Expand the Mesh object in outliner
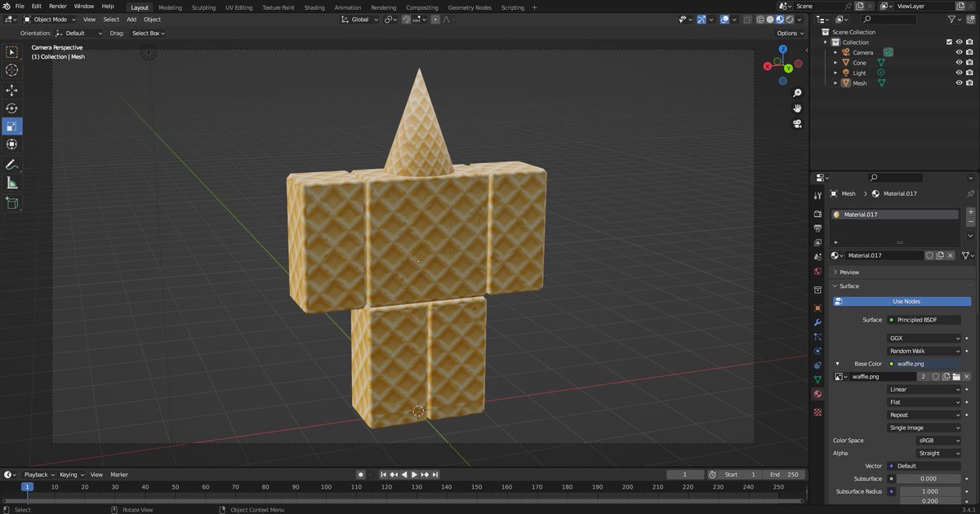This screenshot has height=514, width=980. tap(835, 83)
